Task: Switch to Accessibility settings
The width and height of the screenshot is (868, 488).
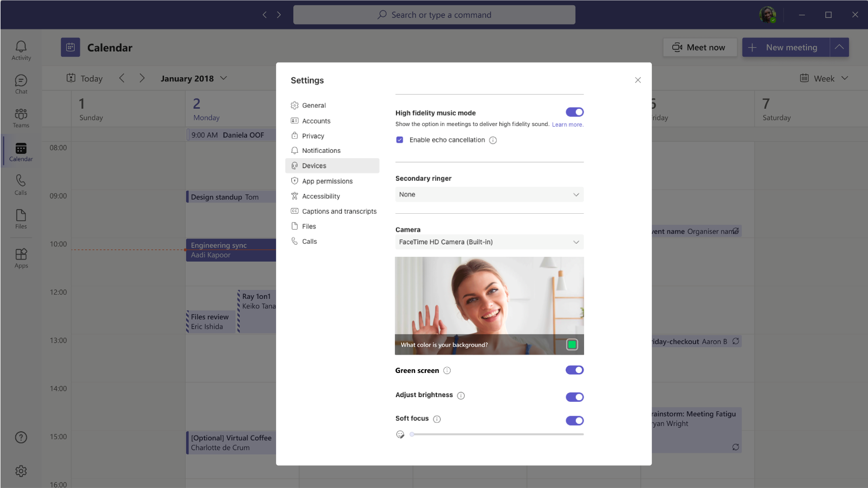Action: tap(321, 196)
